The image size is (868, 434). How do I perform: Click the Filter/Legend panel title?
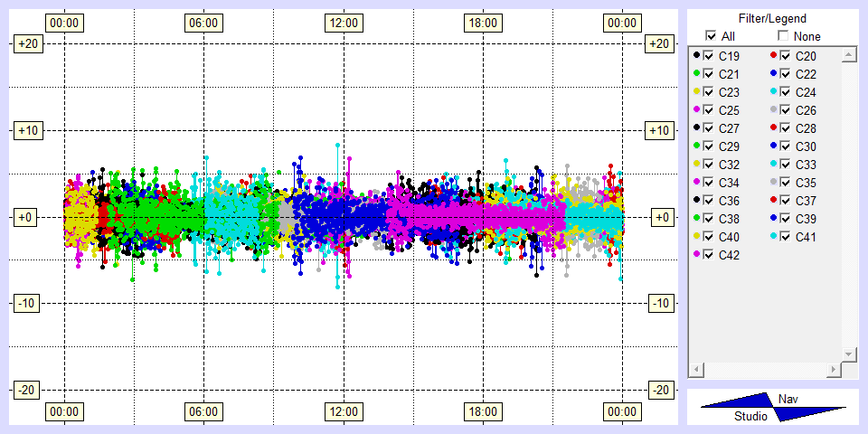(771, 18)
